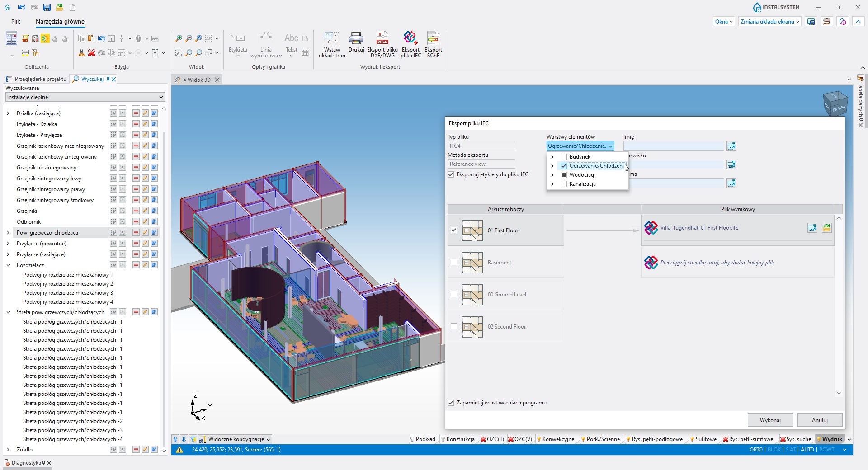
Task: Check the Budynek layer checkbox
Action: pyautogui.click(x=564, y=157)
